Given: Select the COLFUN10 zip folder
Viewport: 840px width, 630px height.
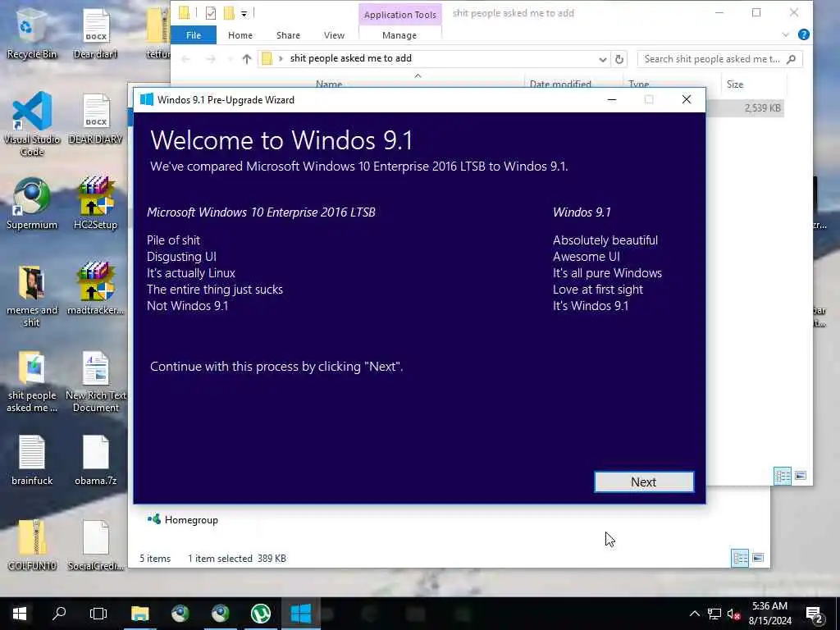Looking at the screenshot, I should (x=32, y=545).
